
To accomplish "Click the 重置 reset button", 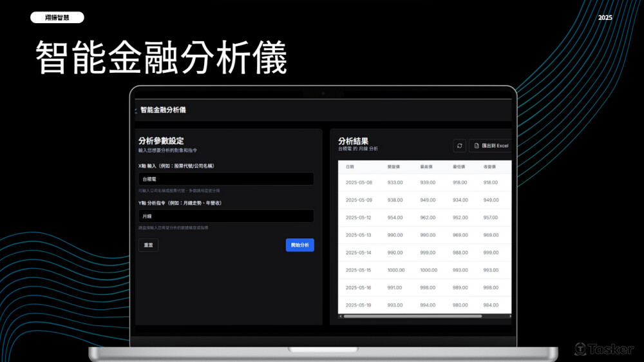I will 148,245.
